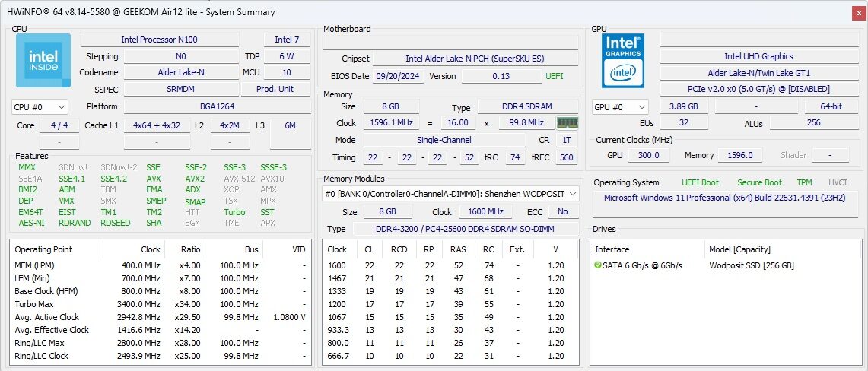Screen dimensions: 868x371
Task: Click the memory Clock 1596.1 MHz value
Action: tap(391, 122)
